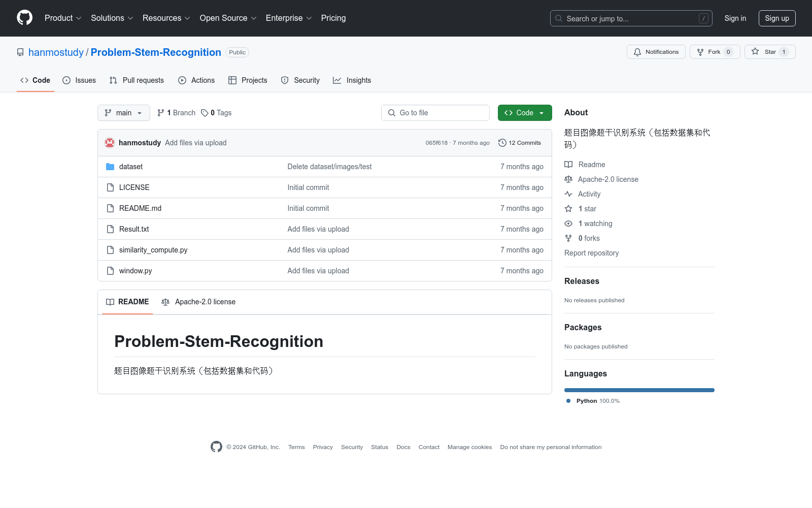This screenshot has height=508, width=812.
Task: Click the GitHub logo in header
Action: 24,18
